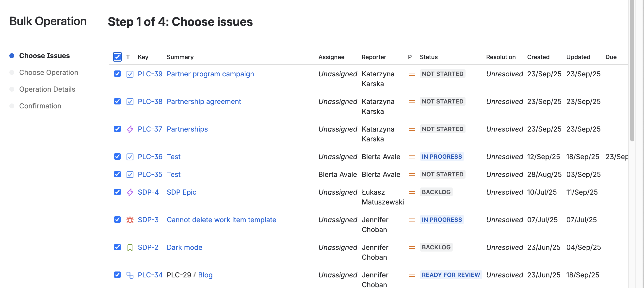Viewport: 644px width, 288px height.
Task: Uncheck the select-all checkbox in the header
Action: click(117, 57)
